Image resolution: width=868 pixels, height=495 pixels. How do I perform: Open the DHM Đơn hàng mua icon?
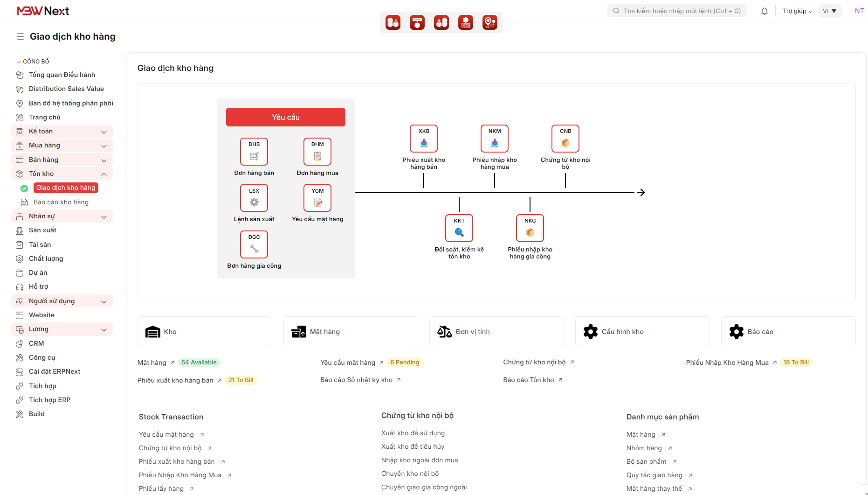pos(317,152)
